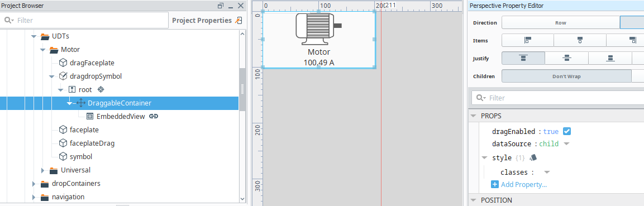
Task: Click the dataSource 'child' value
Action: [x=548, y=144]
